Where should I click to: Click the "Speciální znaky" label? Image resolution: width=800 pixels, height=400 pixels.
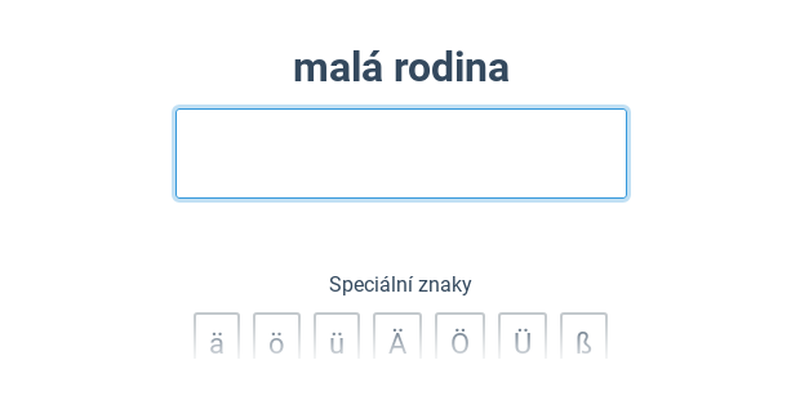[x=400, y=284]
